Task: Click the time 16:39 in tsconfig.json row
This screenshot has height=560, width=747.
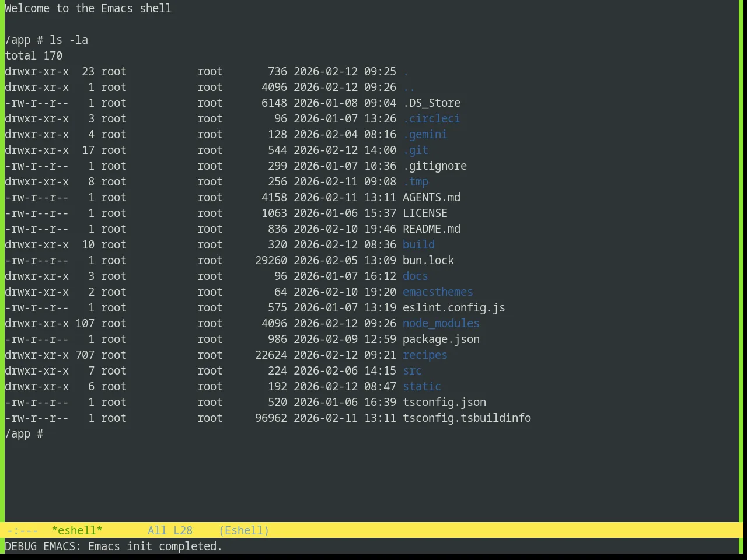Action: click(x=380, y=402)
